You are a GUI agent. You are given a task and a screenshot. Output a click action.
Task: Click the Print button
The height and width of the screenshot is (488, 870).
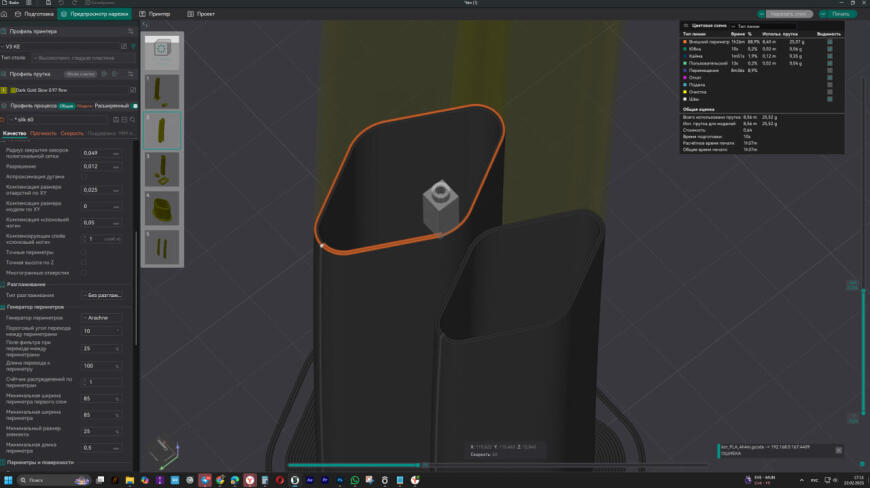840,14
